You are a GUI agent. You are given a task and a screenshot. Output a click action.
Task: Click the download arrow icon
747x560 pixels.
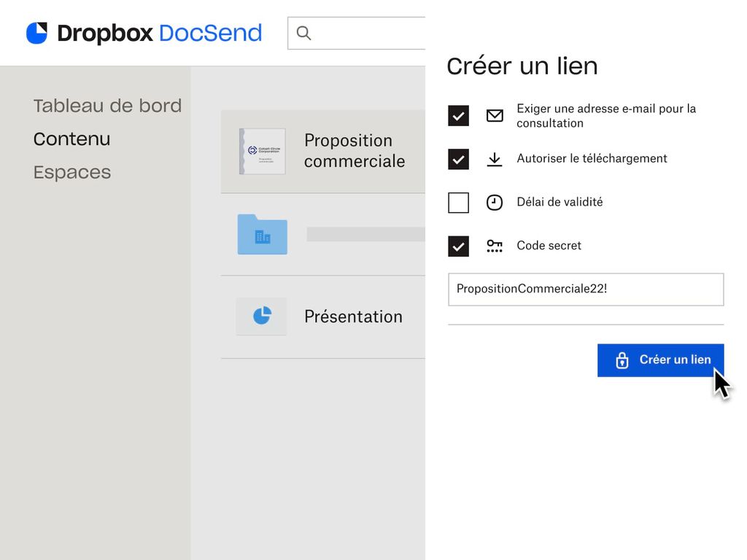pyautogui.click(x=495, y=158)
